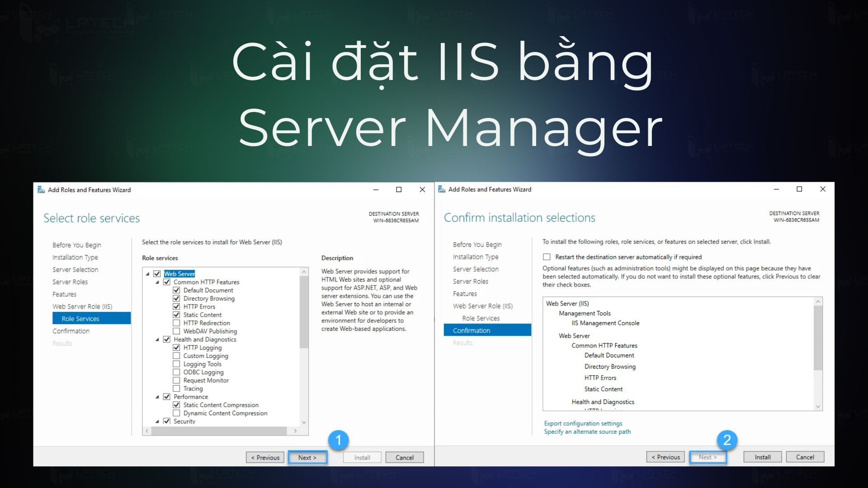Collapse the Security tree node
The width and height of the screenshot is (868, 488).
[x=157, y=421]
